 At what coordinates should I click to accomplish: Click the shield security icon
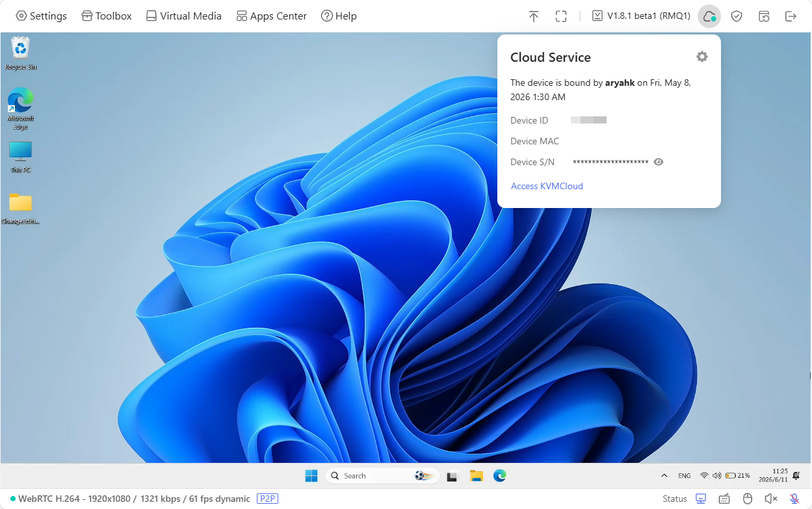pos(737,16)
